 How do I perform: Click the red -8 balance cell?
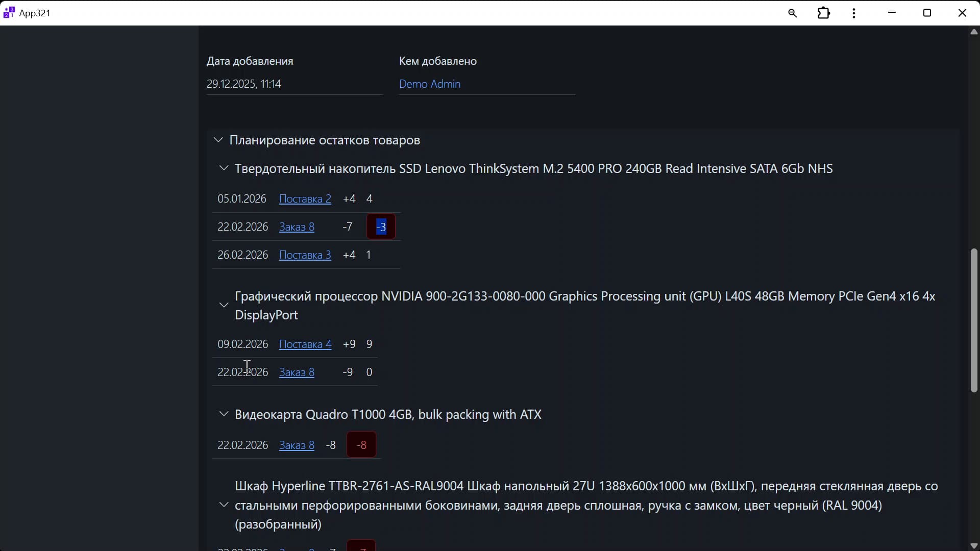tap(361, 445)
